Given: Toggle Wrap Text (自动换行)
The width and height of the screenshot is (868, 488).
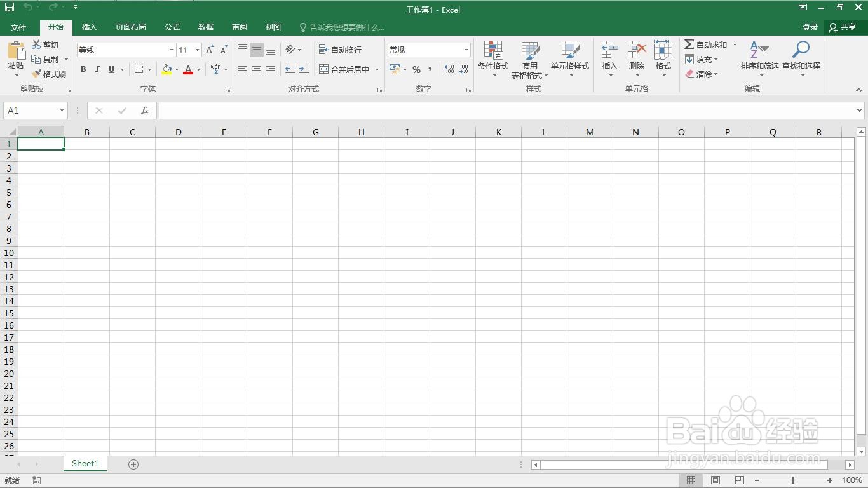Looking at the screenshot, I should (x=340, y=50).
